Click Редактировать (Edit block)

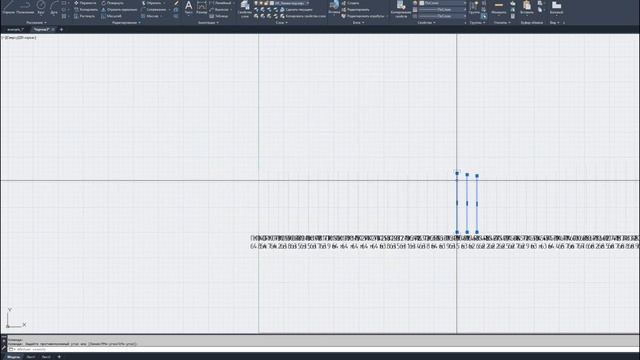click(x=355, y=9)
